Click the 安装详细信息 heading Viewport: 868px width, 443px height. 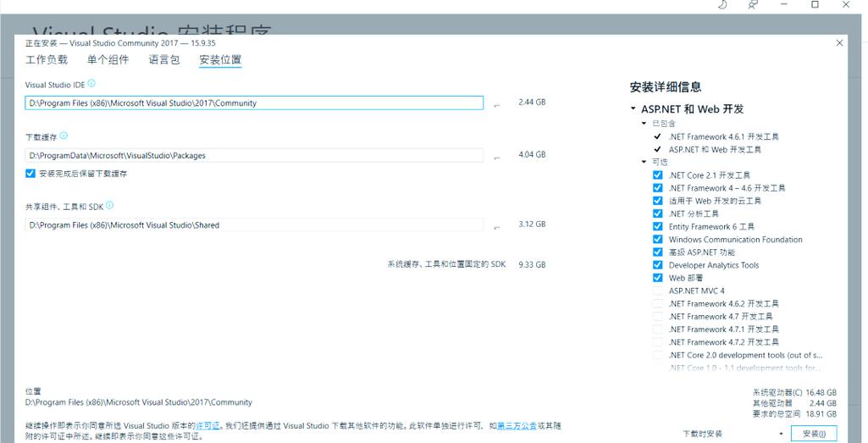click(666, 87)
